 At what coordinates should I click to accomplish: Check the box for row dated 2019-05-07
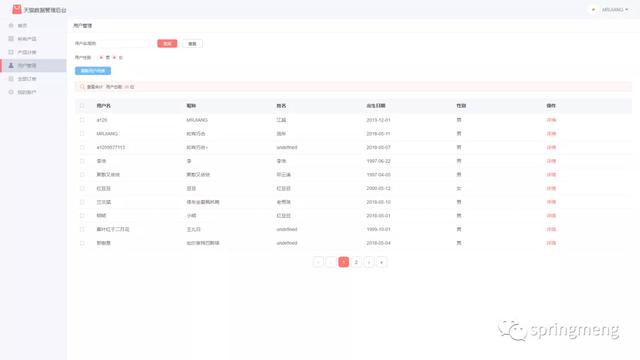(x=82, y=147)
